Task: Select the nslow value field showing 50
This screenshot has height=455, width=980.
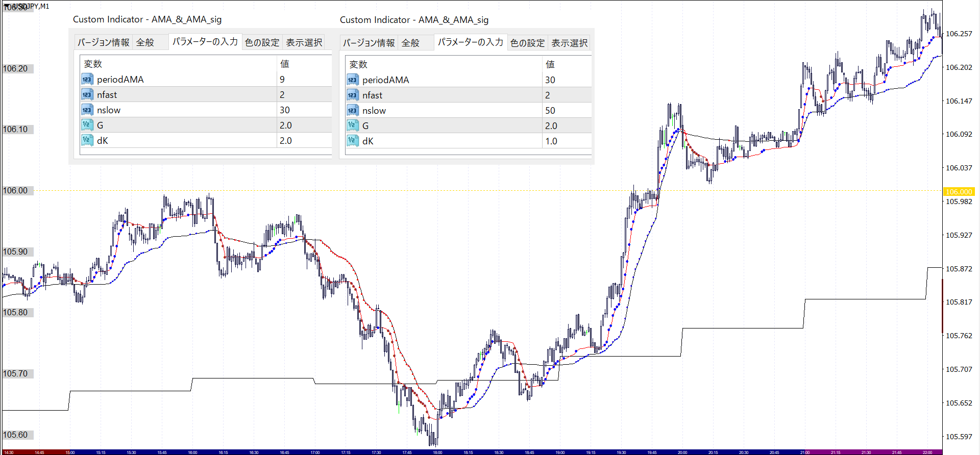Action: click(567, 110)
